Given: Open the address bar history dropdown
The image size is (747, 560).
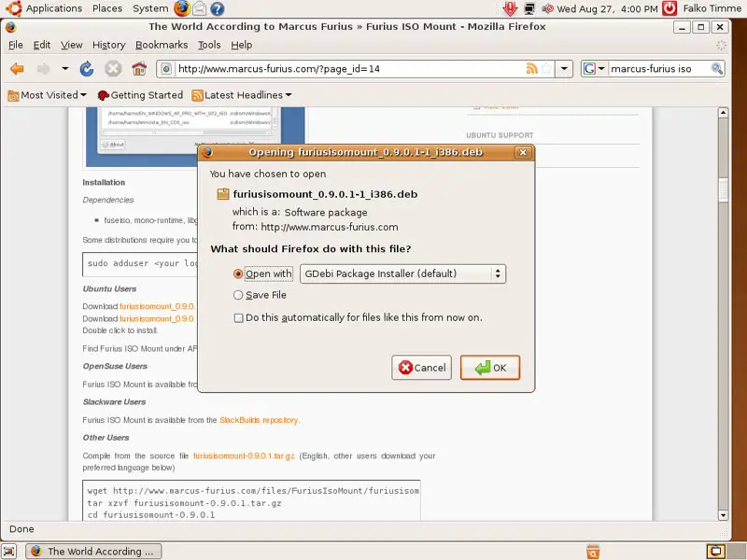Looking at the screenshot, I should coord(564,68).
